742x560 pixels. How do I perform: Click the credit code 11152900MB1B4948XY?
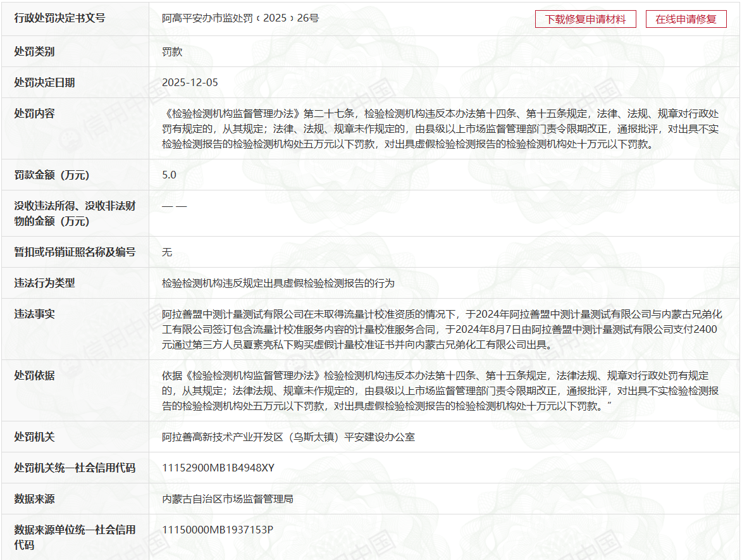[218, 468]
